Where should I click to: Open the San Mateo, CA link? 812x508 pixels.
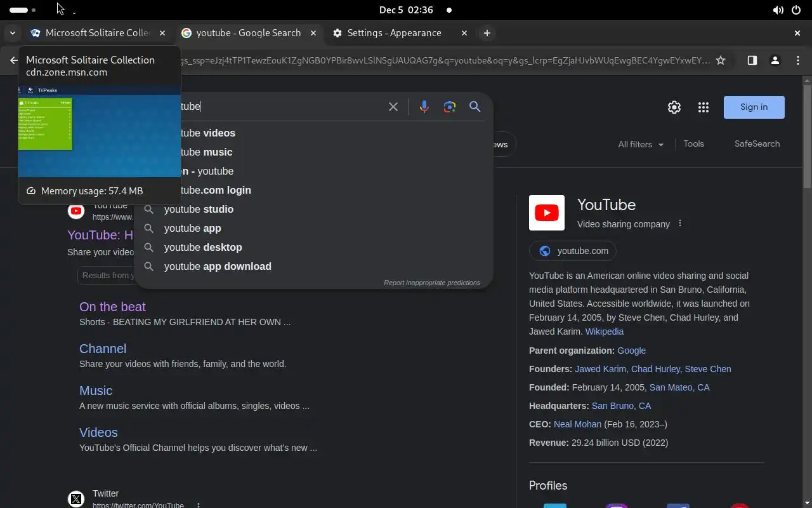(x=679, y=387)
